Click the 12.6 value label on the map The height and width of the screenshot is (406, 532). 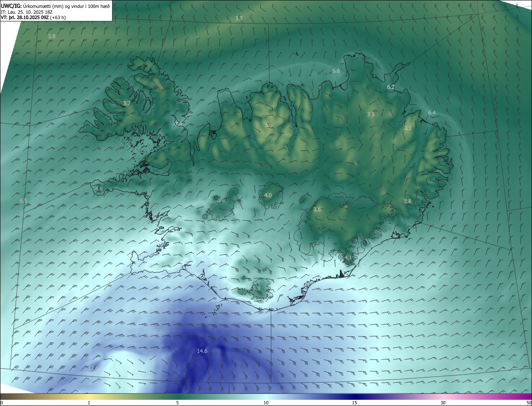pos(94,368)
